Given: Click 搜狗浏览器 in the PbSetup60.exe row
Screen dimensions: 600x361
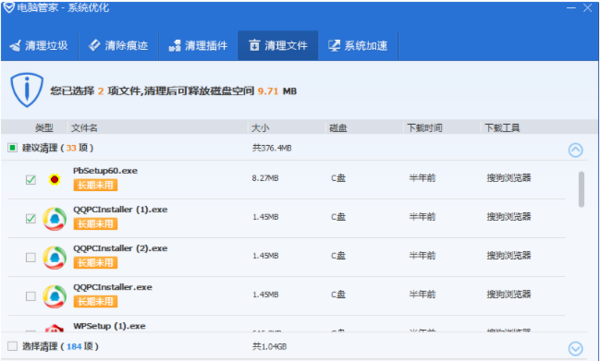Looking at the screenshot, I should (x=509, y=178).
